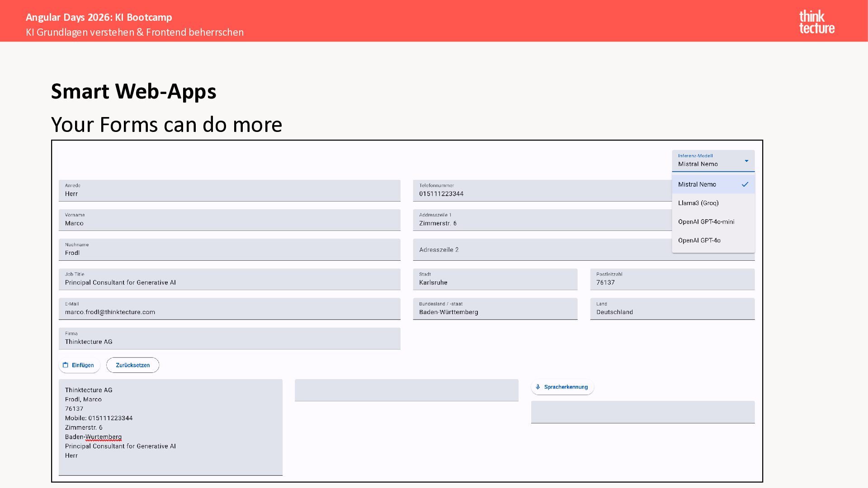Focus the Firma field

tap(229, 339)
